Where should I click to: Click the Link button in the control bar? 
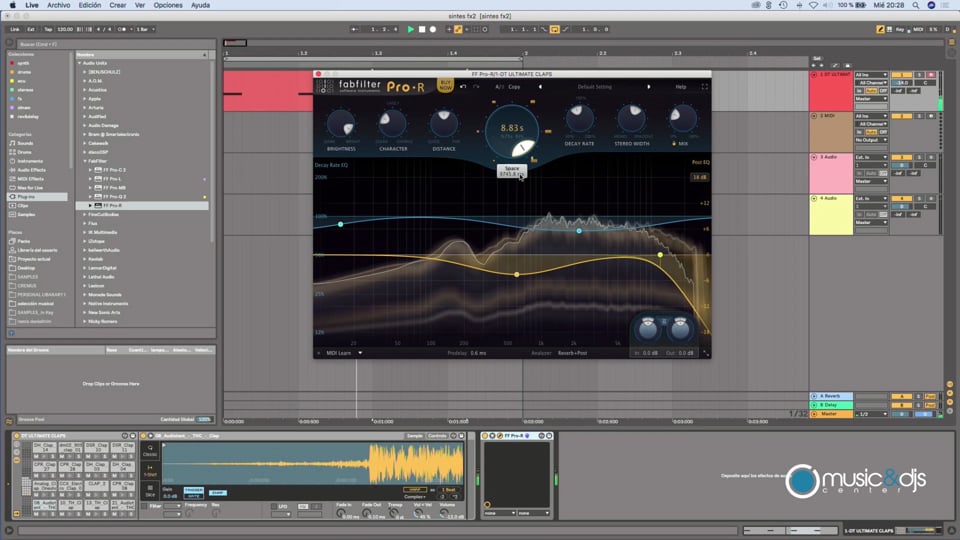(15, 29)
